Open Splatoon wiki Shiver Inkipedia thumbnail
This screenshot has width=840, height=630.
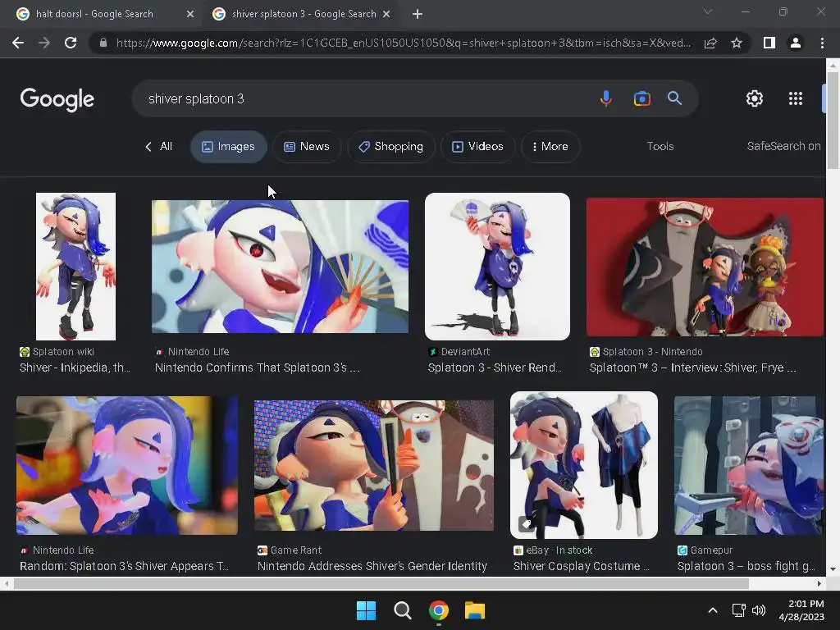pyautogui.click(x=75, y=267)
